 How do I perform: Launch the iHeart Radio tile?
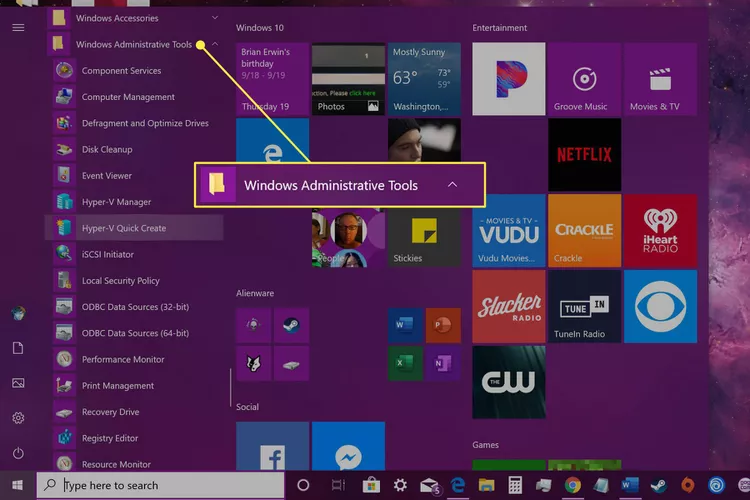(x=661, y=231)
